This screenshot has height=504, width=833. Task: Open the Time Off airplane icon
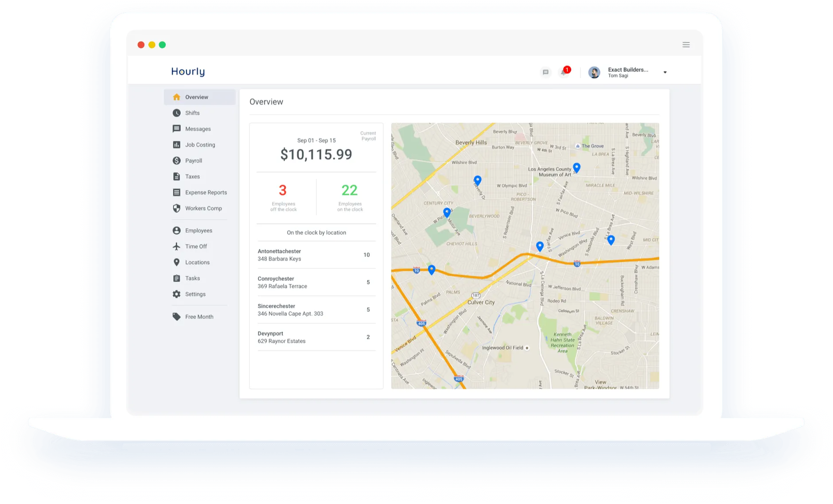[x=177, y=246]
